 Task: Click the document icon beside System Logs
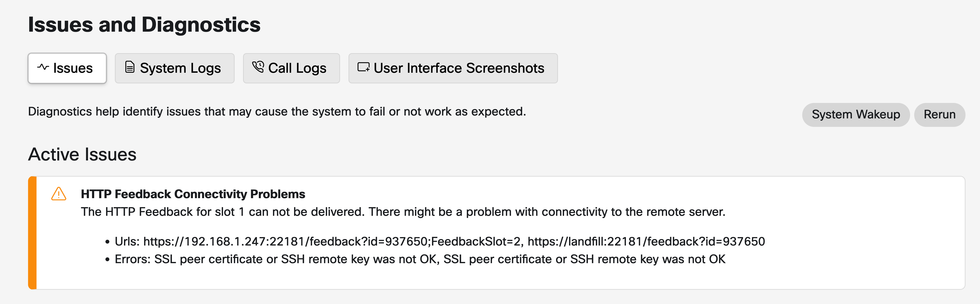coord(130,67)
